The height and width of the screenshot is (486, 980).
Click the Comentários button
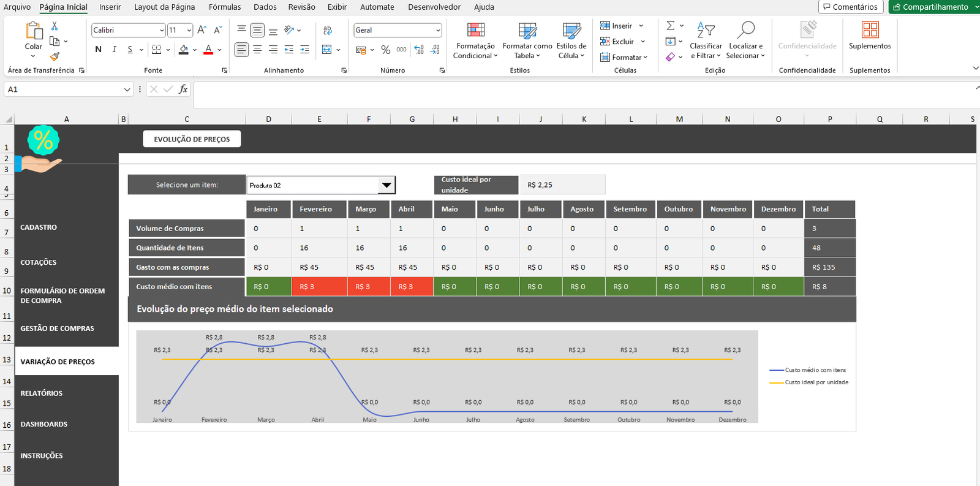click(x=850, y=7)
